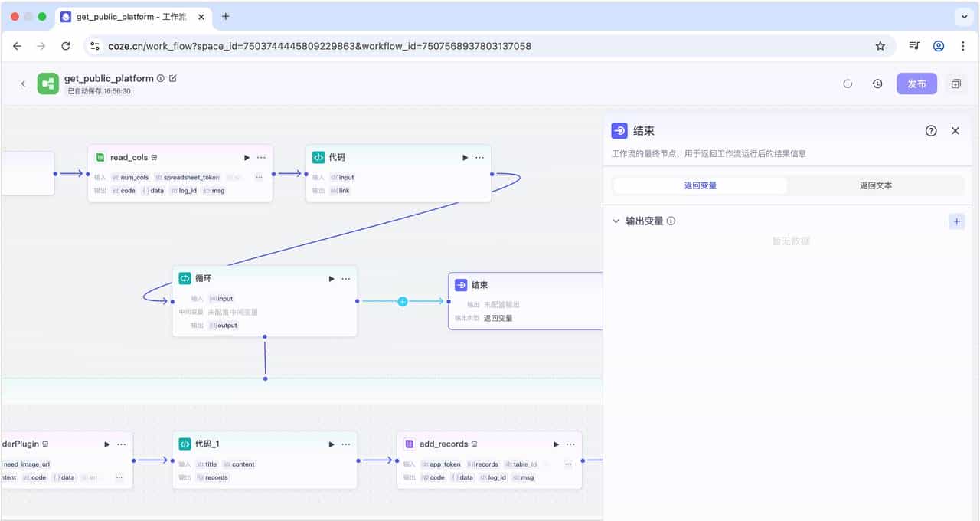Click the help question mark in 结束 panel

pyautogui.click(x=931, y=131)
